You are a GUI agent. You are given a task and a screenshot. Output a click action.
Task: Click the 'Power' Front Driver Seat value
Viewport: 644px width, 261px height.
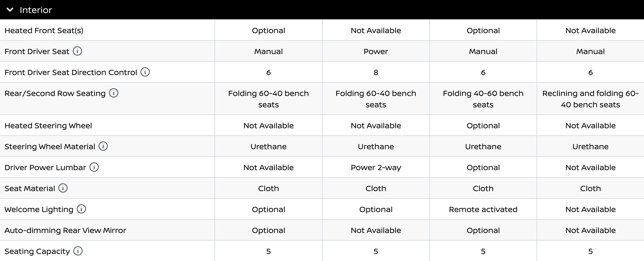click(x=376, y=52)
